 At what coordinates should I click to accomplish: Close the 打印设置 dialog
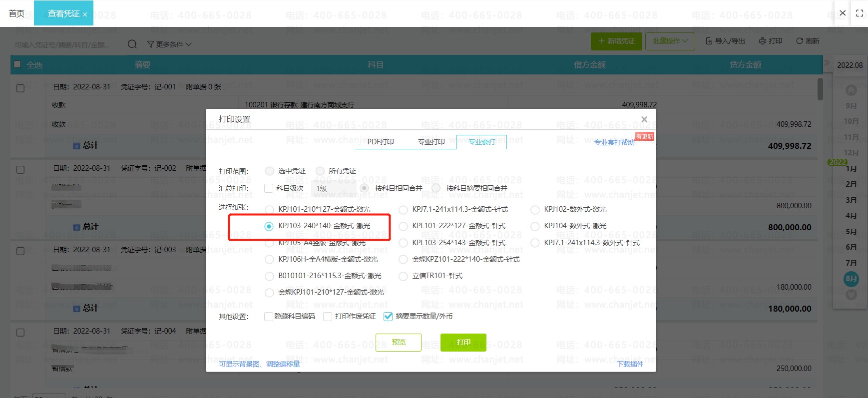(644, 119)
